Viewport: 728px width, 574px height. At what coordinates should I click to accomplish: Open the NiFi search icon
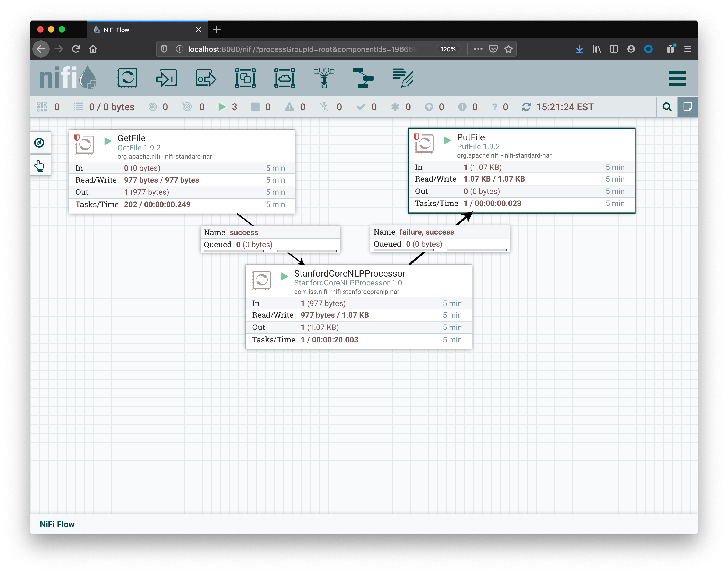[667, 107]
